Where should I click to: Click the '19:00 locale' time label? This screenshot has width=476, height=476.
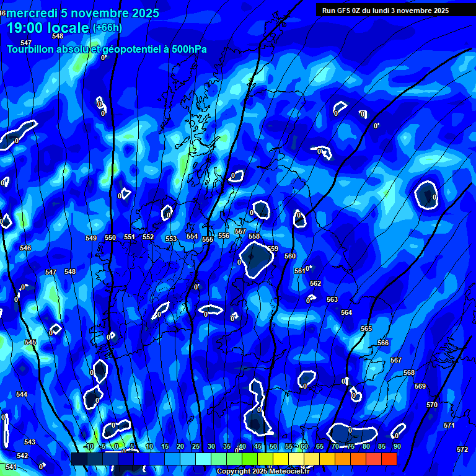tap(48, 28)
